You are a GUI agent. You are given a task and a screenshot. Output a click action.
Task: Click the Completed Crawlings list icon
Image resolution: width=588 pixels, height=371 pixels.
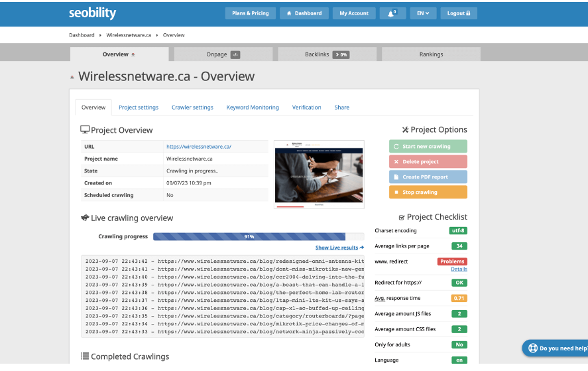[85, 356]
